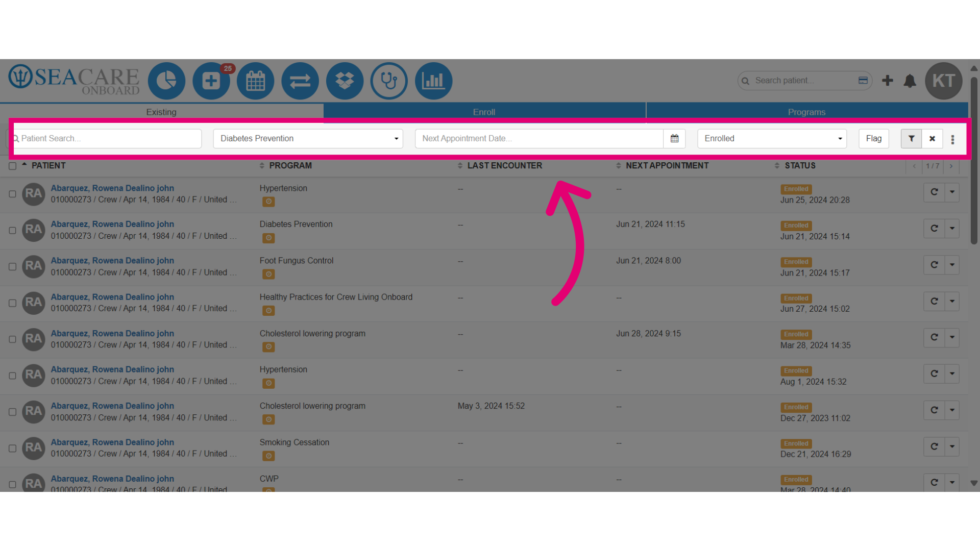Refresh the Hypertension Jun 25, 2024 row
This screenshot has height=551, width=980.
pyautogui.click(x=934, y=192)
